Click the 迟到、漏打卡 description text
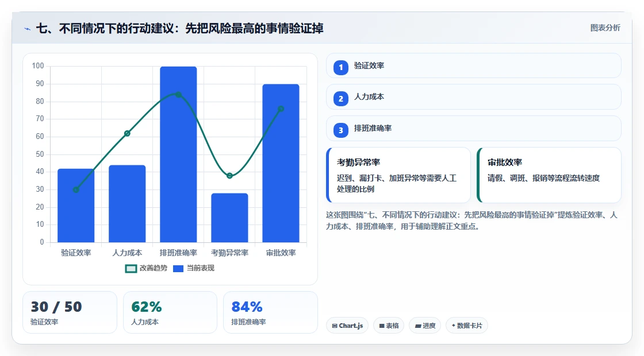Viewport: 644px width, 356px height. tap(396, 183)
